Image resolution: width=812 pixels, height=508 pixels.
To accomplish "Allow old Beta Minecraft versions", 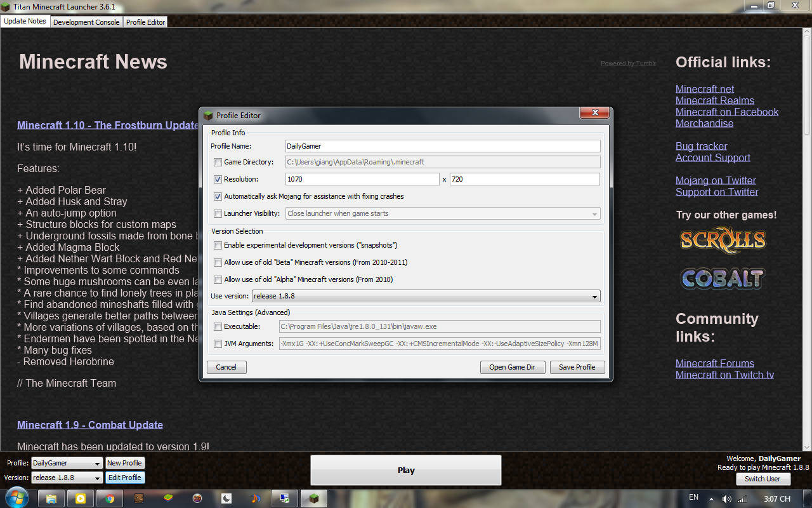I will click(x=218, y=262).
